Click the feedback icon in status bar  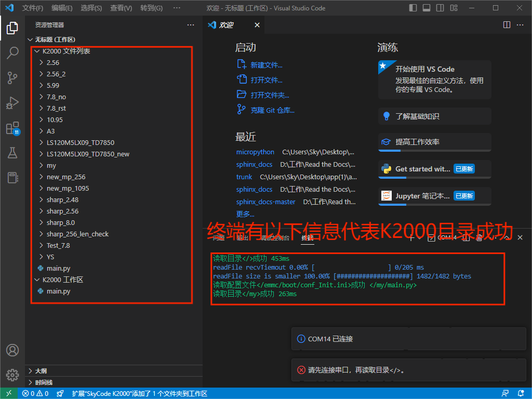(x=505, y=393)
